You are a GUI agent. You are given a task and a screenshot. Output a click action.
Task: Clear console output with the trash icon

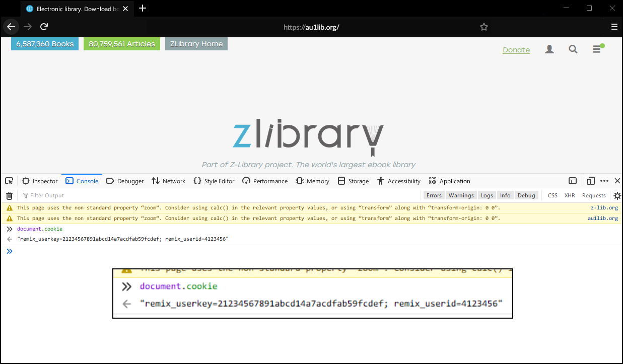tap(9, 195)
